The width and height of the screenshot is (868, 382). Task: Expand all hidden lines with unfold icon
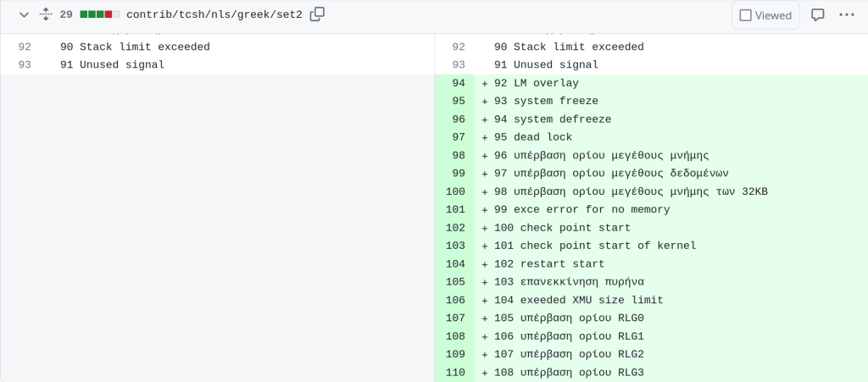(x=46, y=14)
